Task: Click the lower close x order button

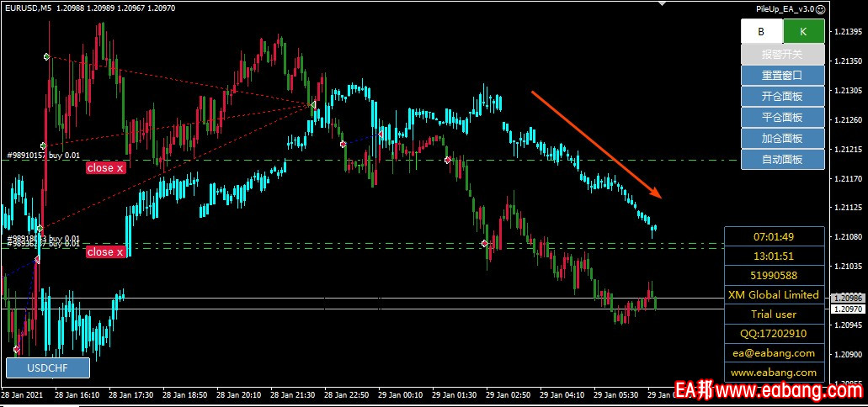Action: point(105,252)
